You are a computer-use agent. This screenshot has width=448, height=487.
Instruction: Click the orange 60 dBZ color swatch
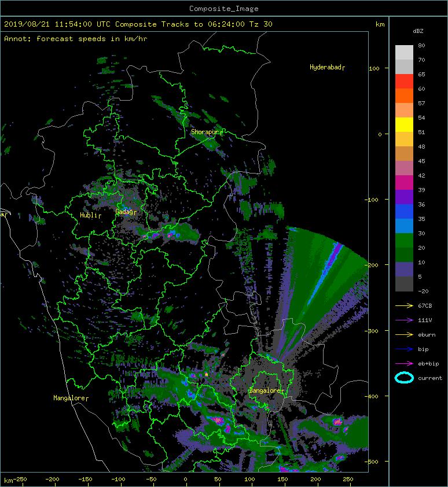[404, 95]
